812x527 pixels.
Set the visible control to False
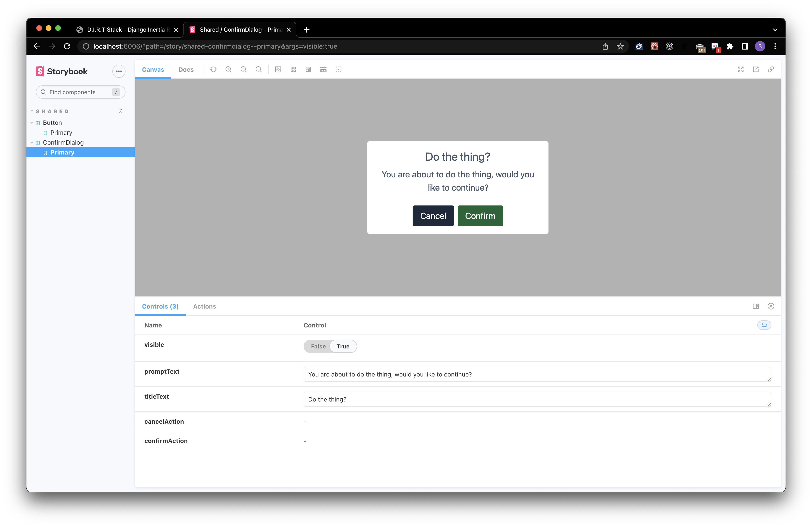(318, 346)
